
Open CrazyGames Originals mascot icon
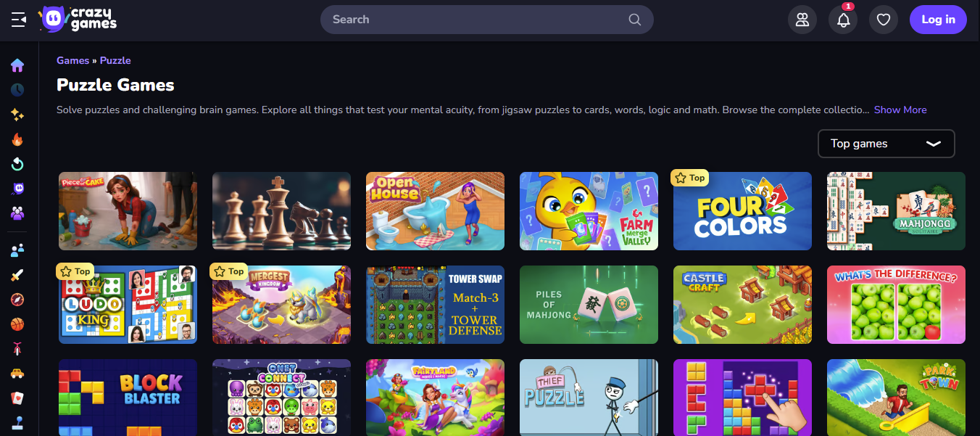[17, 188]
